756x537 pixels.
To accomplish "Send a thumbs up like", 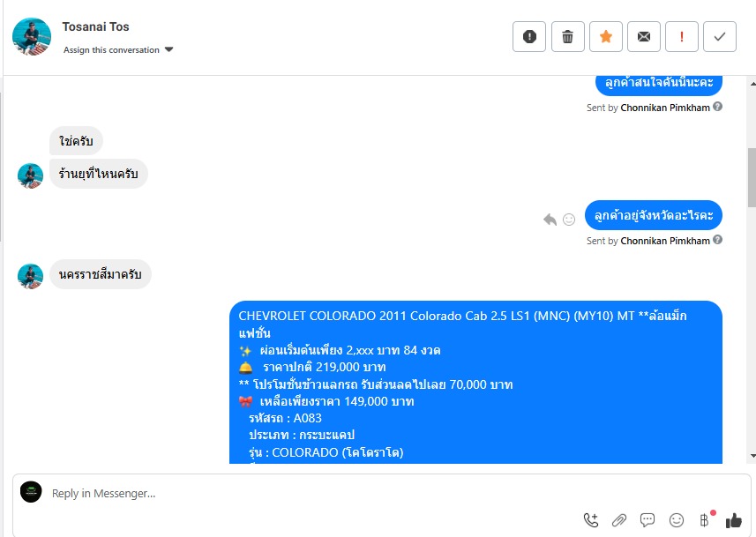I will click(733, 520).
